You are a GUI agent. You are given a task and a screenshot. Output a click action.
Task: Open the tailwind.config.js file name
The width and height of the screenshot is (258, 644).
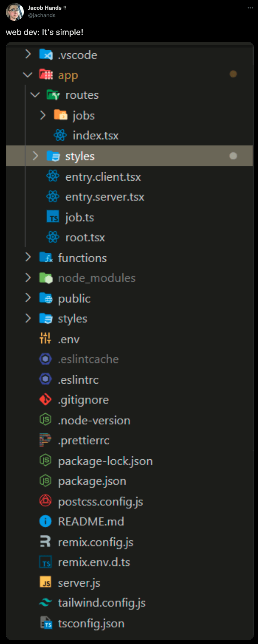102,603
